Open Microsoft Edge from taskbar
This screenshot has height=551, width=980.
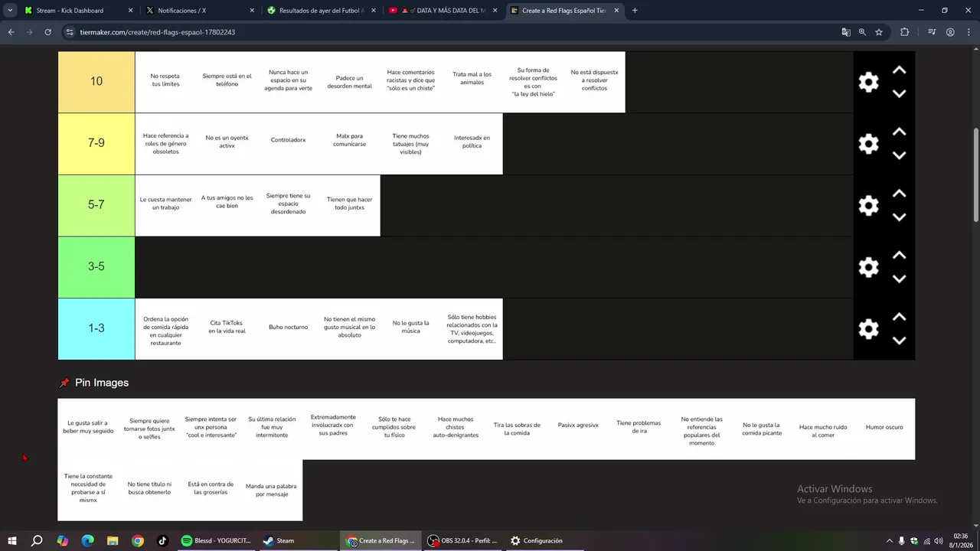pyautogui.click(x=87, y=540)
